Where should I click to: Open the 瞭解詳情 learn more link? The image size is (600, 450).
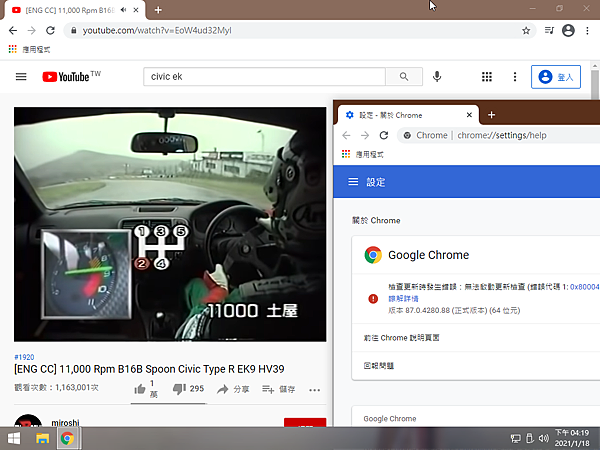click(x=403, y=298)
